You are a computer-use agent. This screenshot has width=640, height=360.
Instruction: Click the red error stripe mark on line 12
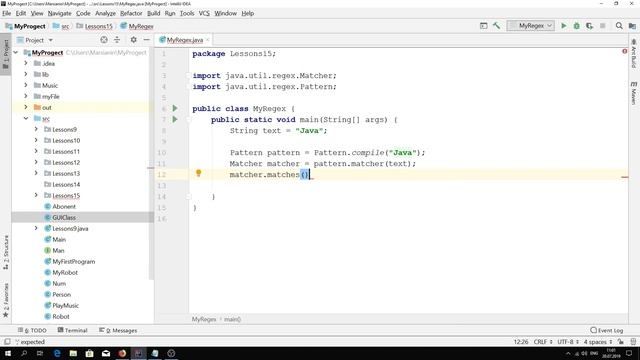click(x=624, y=177)
